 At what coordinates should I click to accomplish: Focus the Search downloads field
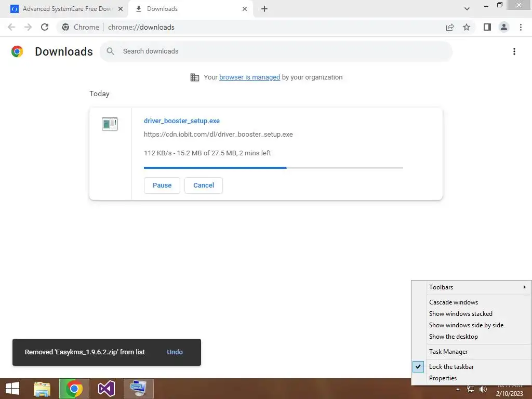click(x=276, y=51)
